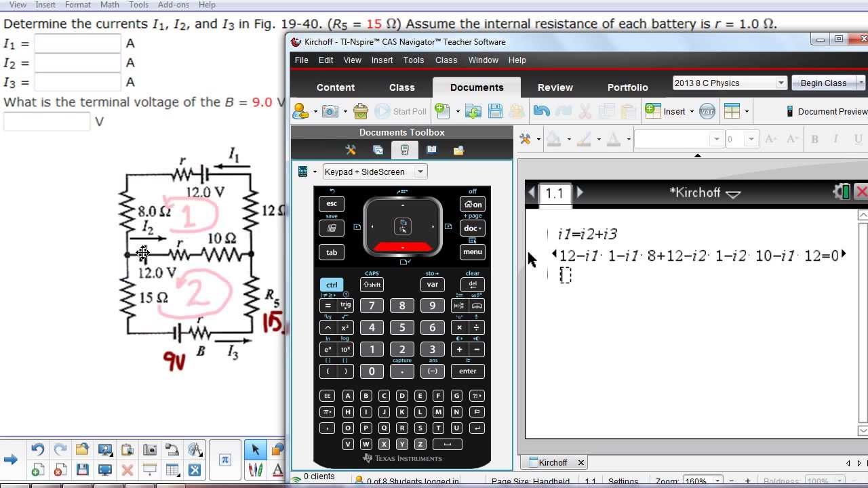
Task: Click the menu key on calculator
Action: click(473, 252)
